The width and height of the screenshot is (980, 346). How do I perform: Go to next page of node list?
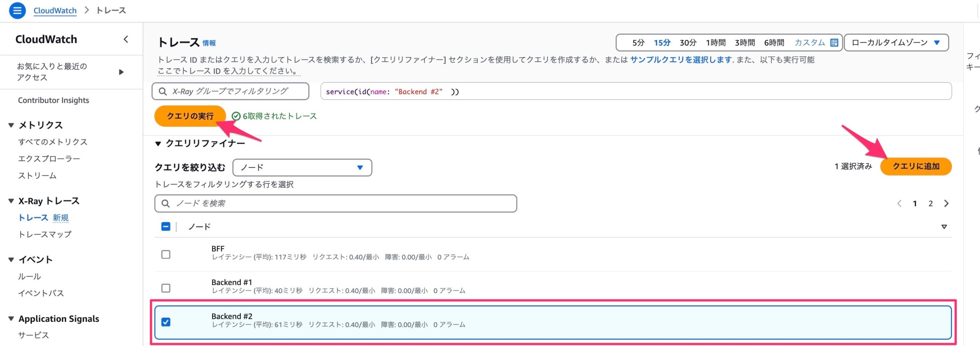click(x=946, y=203)
